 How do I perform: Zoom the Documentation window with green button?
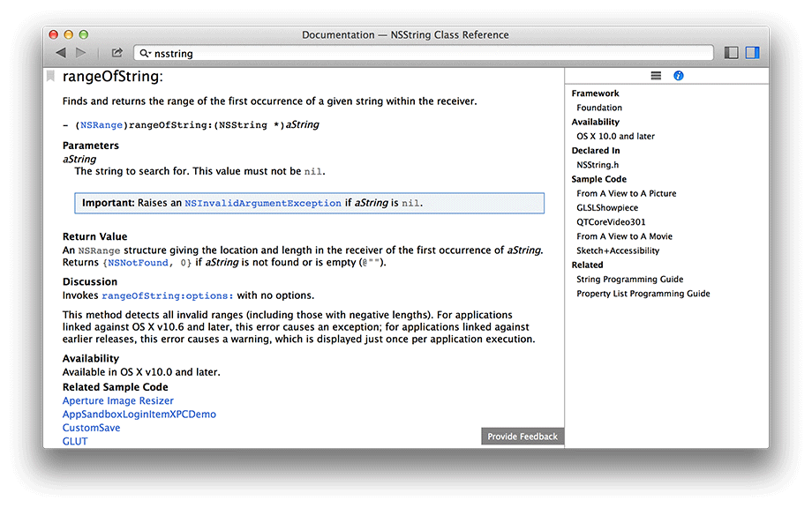tap(83, 34)
